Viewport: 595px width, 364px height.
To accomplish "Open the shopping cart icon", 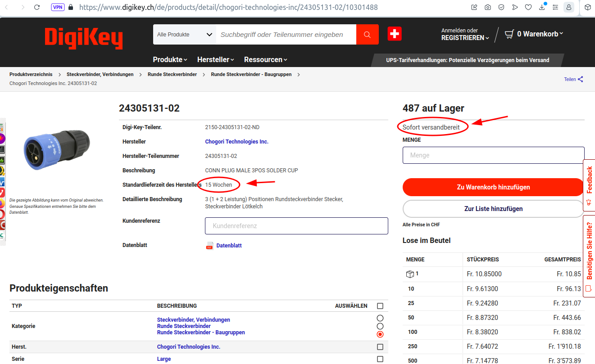I will 509,34.
